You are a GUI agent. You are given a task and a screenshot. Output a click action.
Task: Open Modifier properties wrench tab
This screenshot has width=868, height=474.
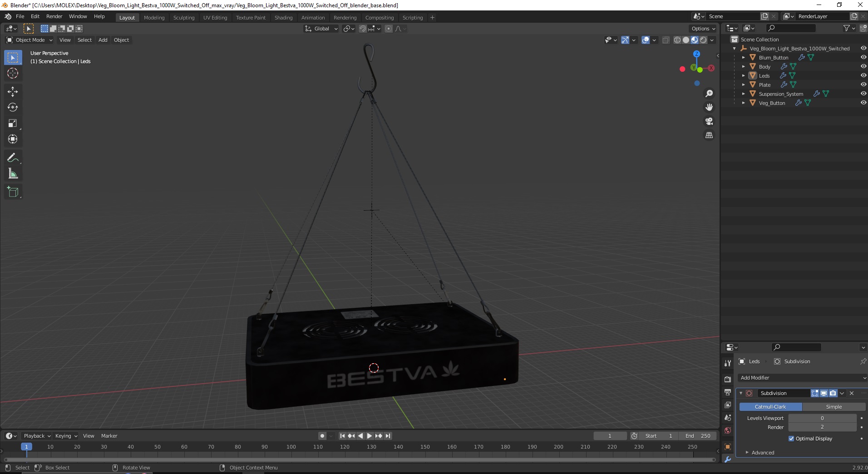tap(728, 459)
